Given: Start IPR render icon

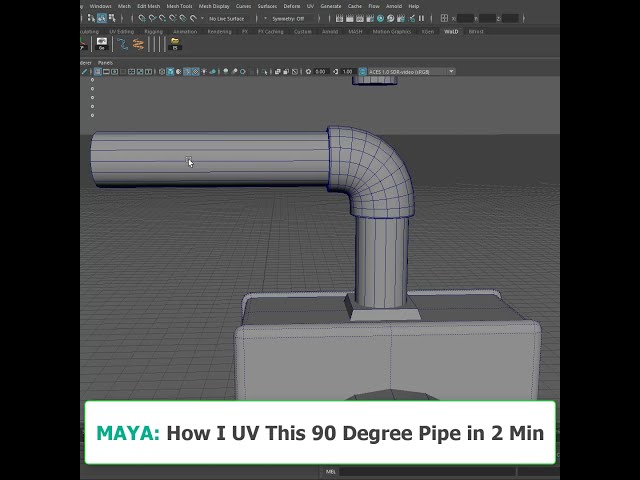Looking at the screenshot, I should pyautogui.click(x=360, y=18).
